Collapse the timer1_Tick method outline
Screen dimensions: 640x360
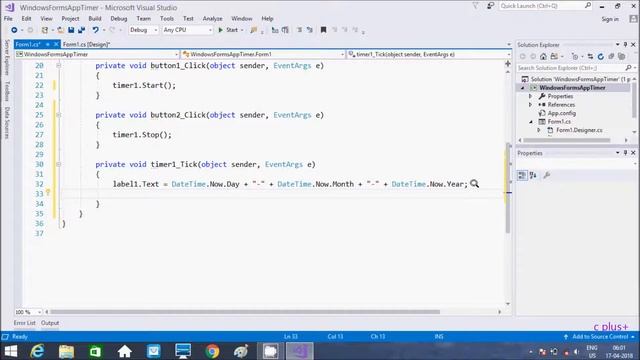coord(58,164)
